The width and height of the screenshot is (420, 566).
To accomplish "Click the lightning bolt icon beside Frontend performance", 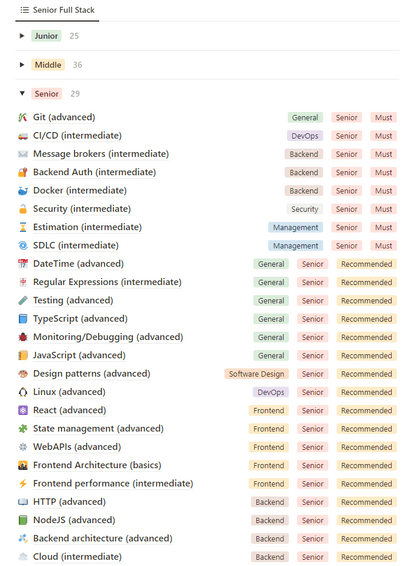I will (23, 484).
